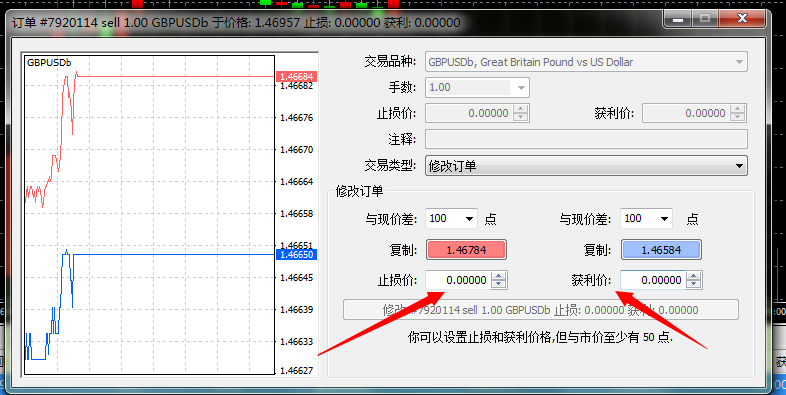Copy the red 1.46784 stop-loss price
Image resolution: width=786 pixels, height=395 pixels.
click(x=466, y=250)
